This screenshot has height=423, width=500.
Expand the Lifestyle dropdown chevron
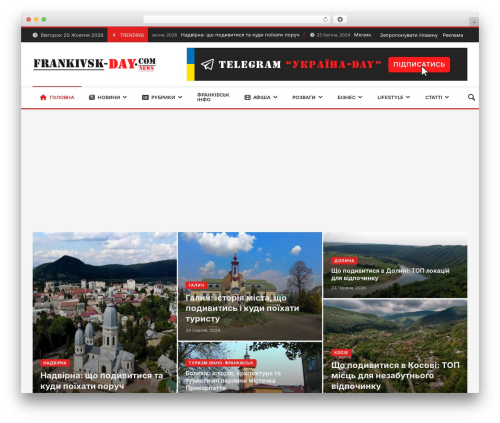408,97
